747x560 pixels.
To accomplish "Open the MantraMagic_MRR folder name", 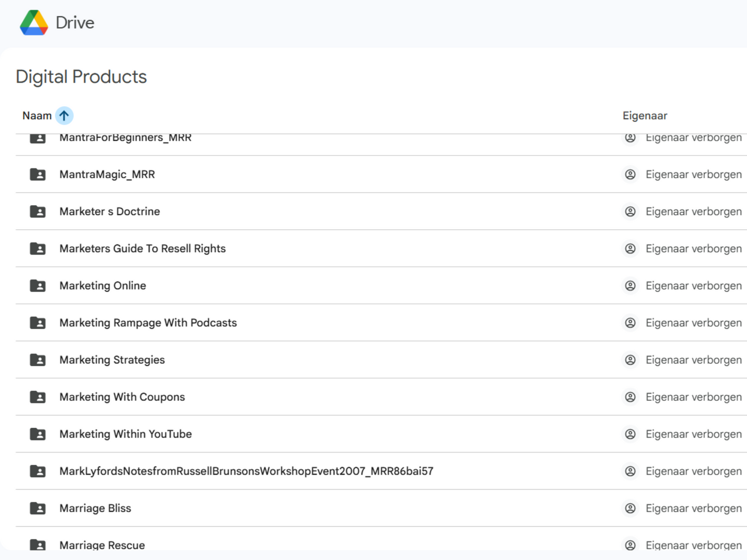I will 107,175.
